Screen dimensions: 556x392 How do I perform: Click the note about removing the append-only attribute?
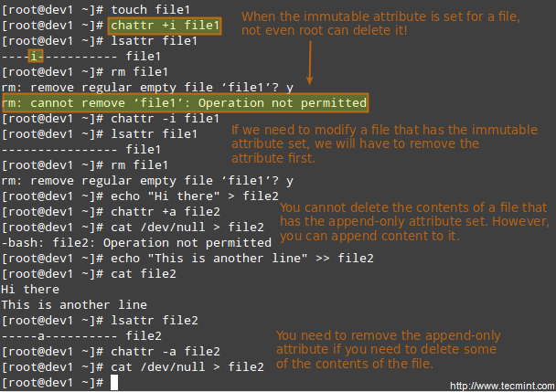pos(387,350)
